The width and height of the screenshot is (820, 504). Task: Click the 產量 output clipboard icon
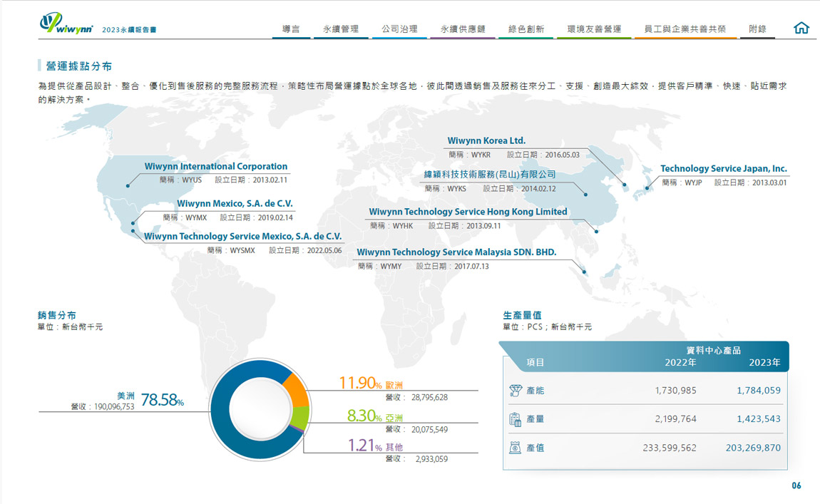516,419
